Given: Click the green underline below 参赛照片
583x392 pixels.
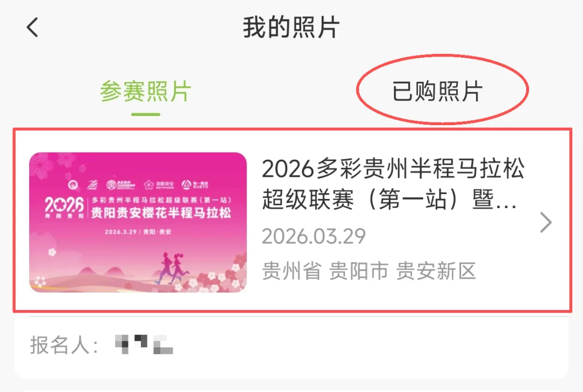Looking at the screenshot, I should (x=145, y=114).
